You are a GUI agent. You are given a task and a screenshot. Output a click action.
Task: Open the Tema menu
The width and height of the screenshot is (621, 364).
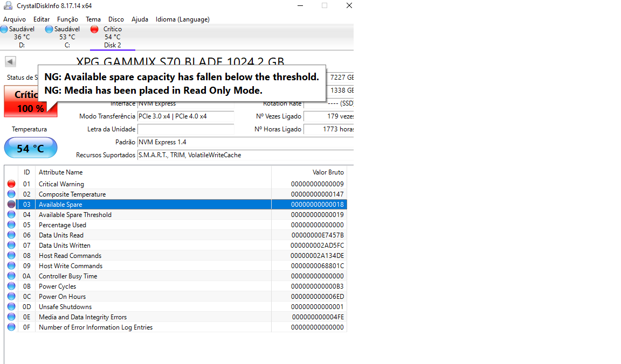coord(93,19)
